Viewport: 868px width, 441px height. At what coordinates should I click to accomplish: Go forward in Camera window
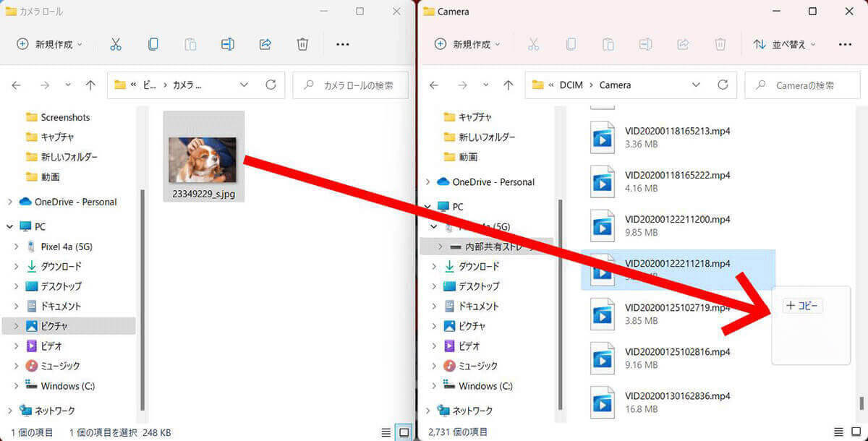pos(463,85)
